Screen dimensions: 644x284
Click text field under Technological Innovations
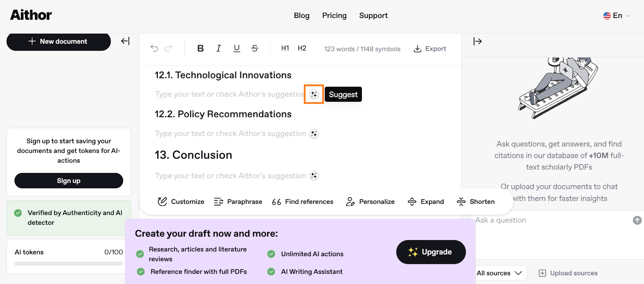[x=229, y=95]
